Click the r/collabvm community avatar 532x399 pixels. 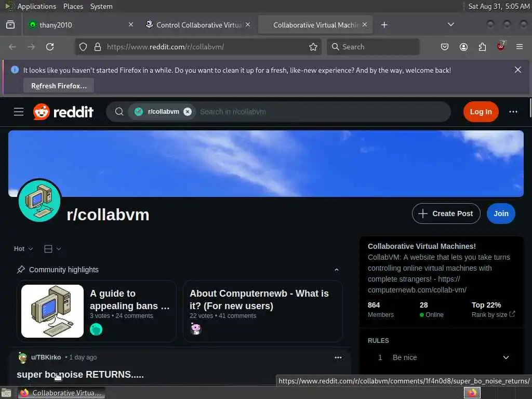click(x=39, y=201)
